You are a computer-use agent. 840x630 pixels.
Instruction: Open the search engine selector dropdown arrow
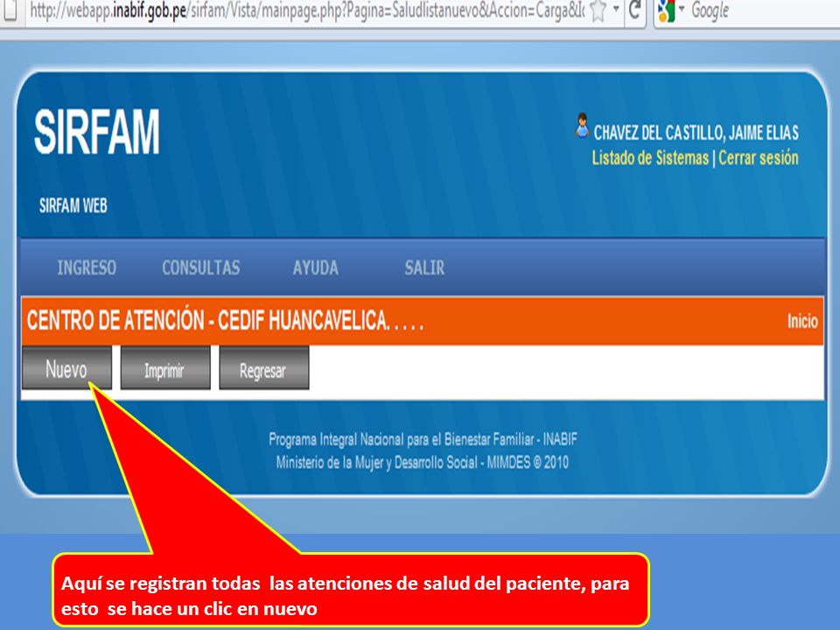coord(682,9)
